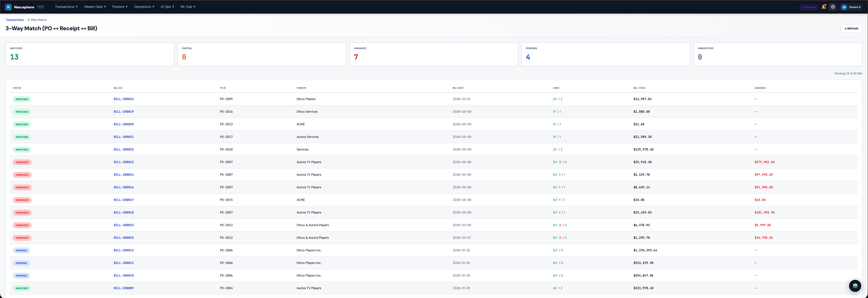Click the OPS badge beside Nexusphere
The height and width of the screenshot is (298, 868).
click(x=41, y=7)
